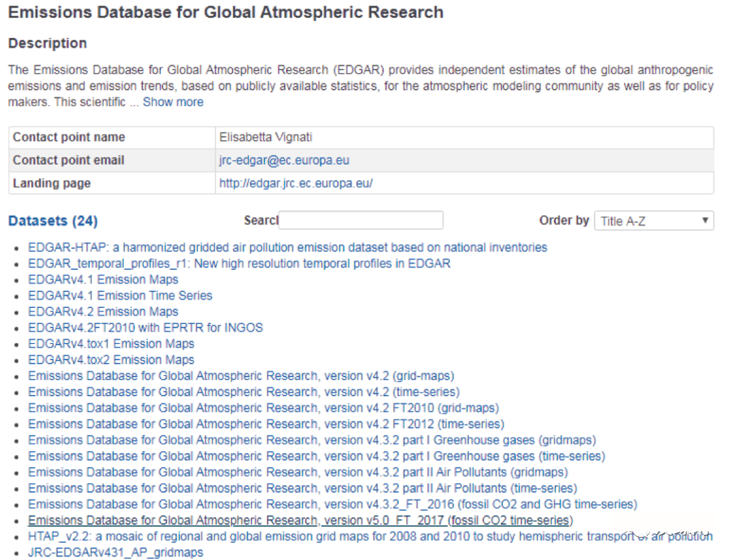Open EDGARv4.tox2 Emission Maps
This screenshot has width=734, height=560.
point(111,360)
